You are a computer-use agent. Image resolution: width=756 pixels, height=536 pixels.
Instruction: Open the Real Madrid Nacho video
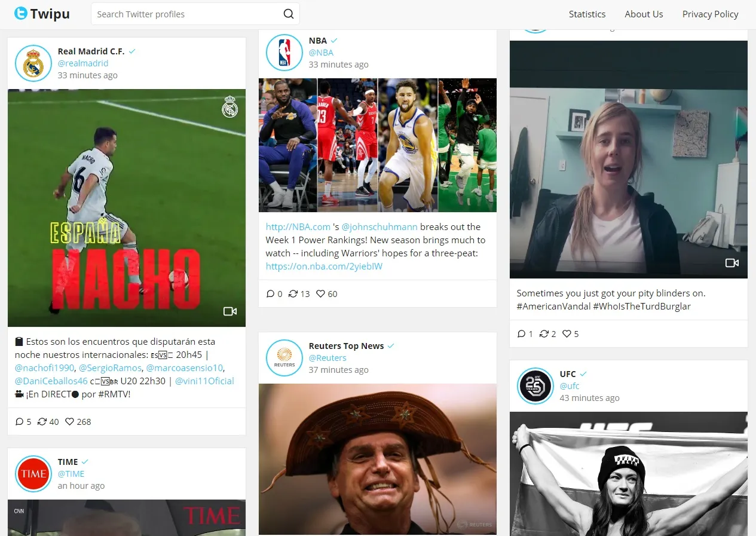127,208
